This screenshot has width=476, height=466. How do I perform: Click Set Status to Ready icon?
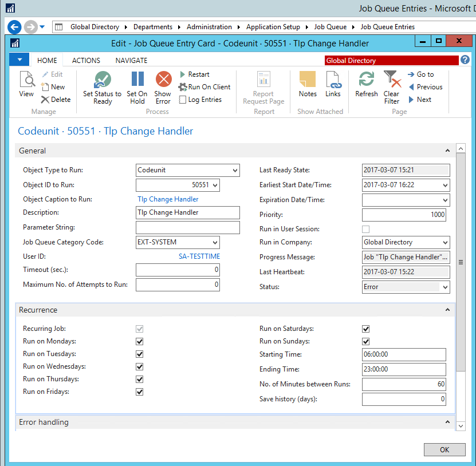pos(103,80)
